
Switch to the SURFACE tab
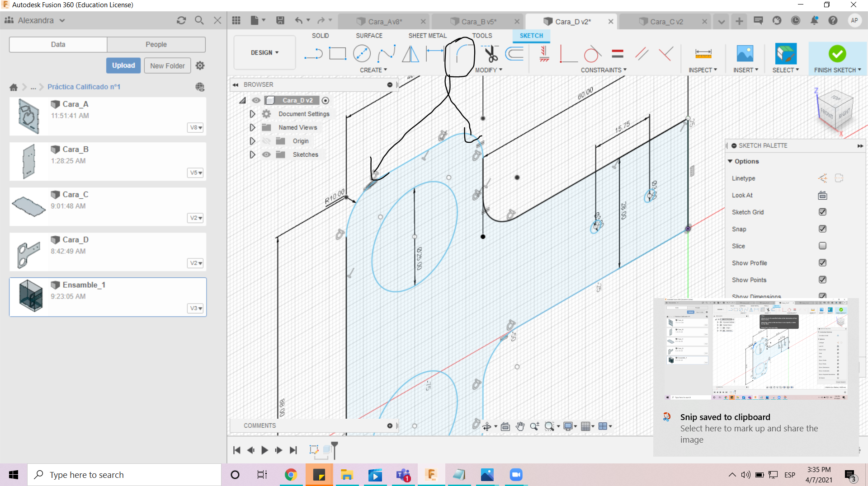click(369, 36)
